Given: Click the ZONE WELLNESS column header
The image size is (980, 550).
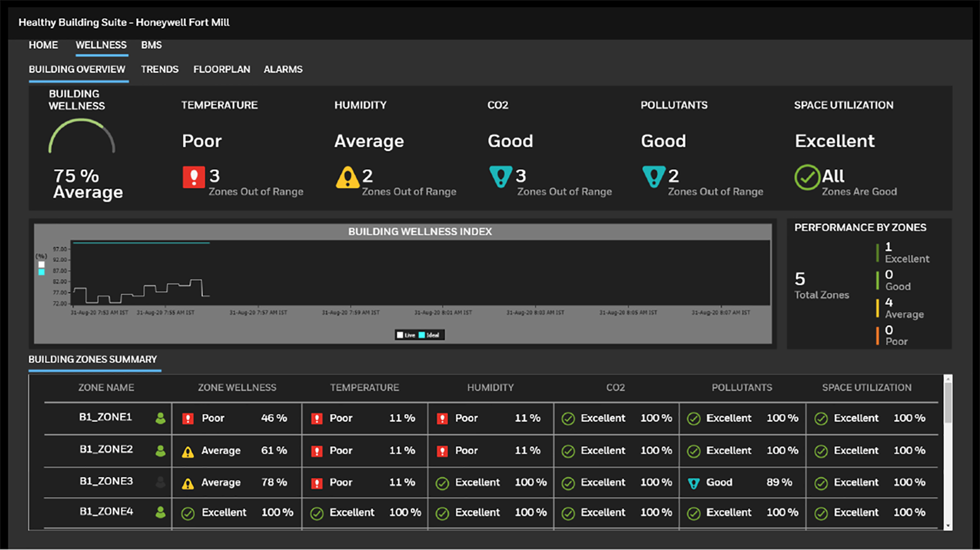Looking at the screenshot, I should pyautogui.click(x=237, y=387).
